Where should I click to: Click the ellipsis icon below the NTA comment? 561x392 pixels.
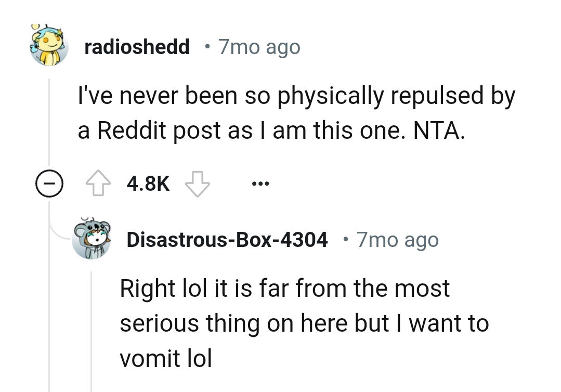pos(260,183)
